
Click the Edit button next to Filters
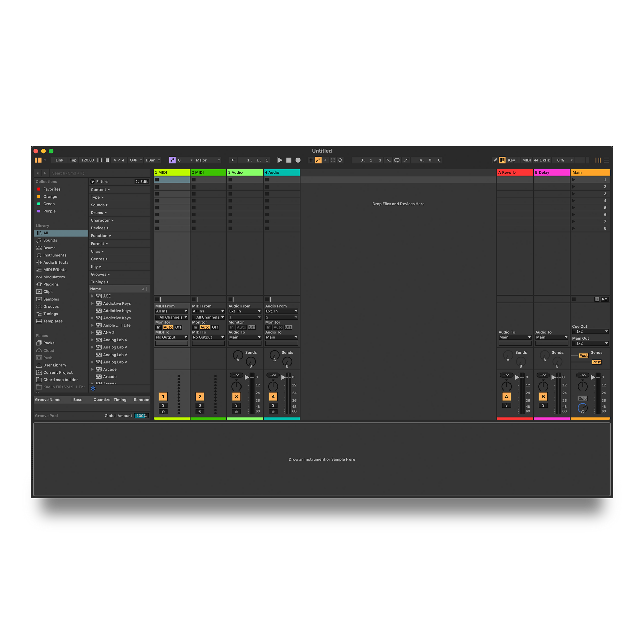[142, 181]
